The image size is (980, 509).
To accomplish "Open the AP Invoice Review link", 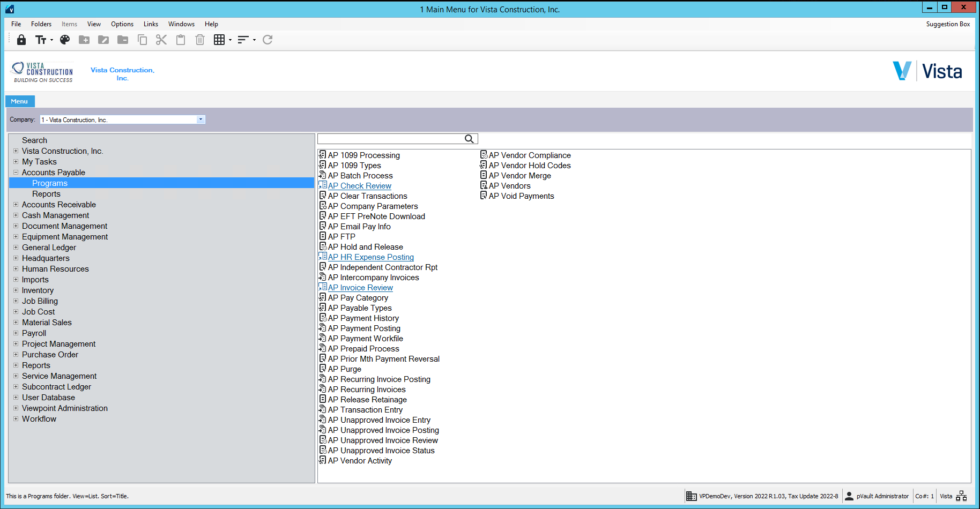I will 360,288.
